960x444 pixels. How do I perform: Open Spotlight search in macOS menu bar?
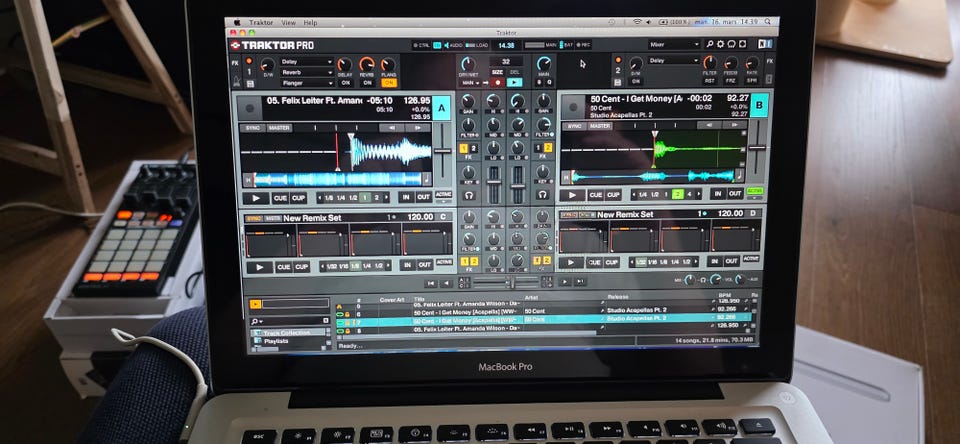[768, 21]
